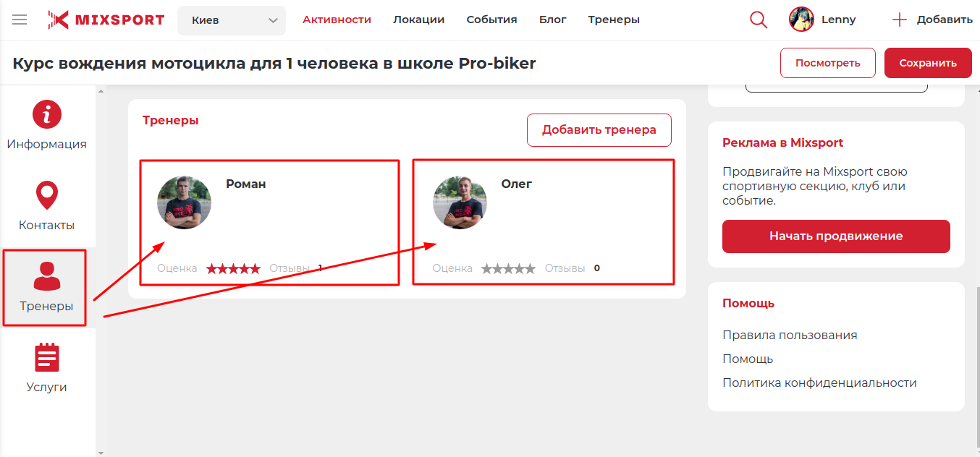Go to the Активности menu item
The image size is (980, 457).
pyautogui.click(x=337, y=20)
